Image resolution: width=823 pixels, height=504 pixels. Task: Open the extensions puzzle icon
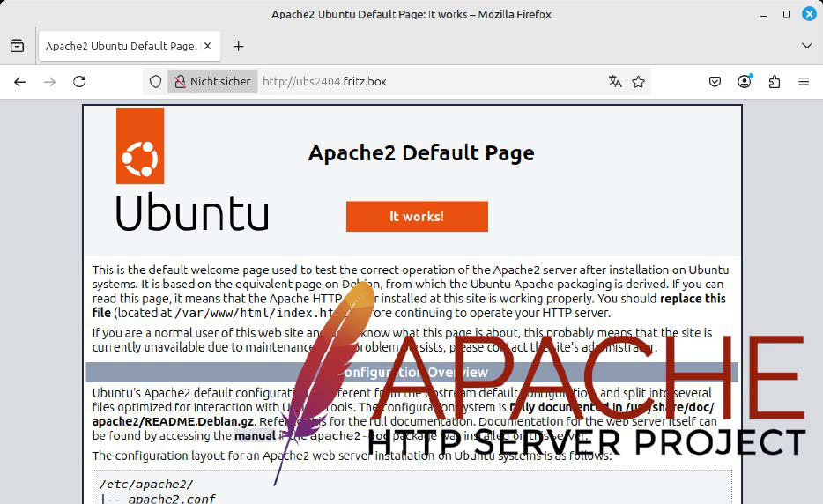click(x=775, y=81)
